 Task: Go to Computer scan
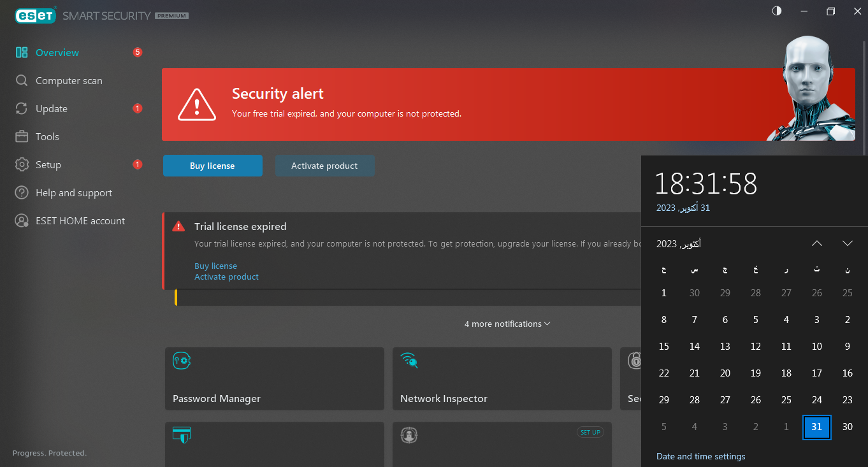(x=69, y=81)
